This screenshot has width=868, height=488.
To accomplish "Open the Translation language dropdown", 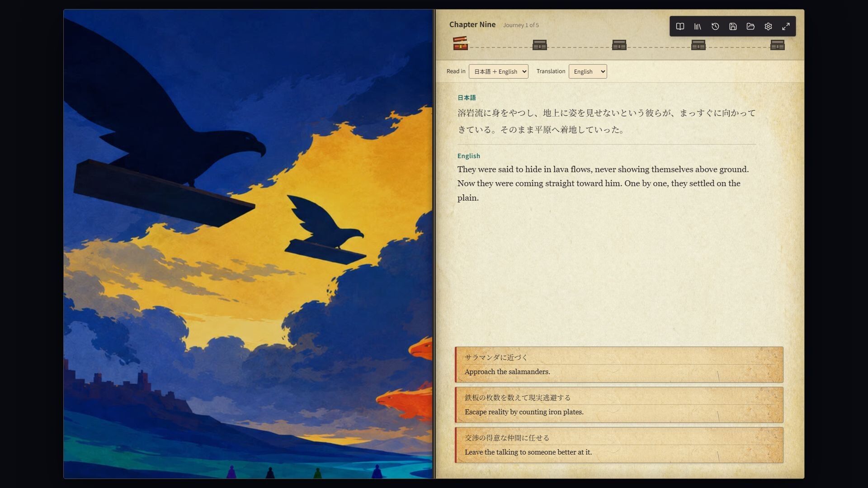I will point(588,71).
